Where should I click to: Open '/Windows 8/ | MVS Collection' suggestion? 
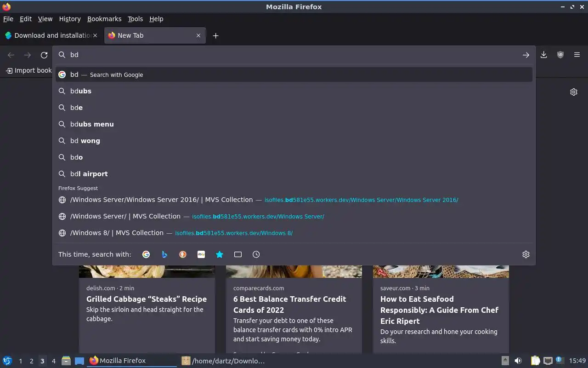tap(294, 233)
